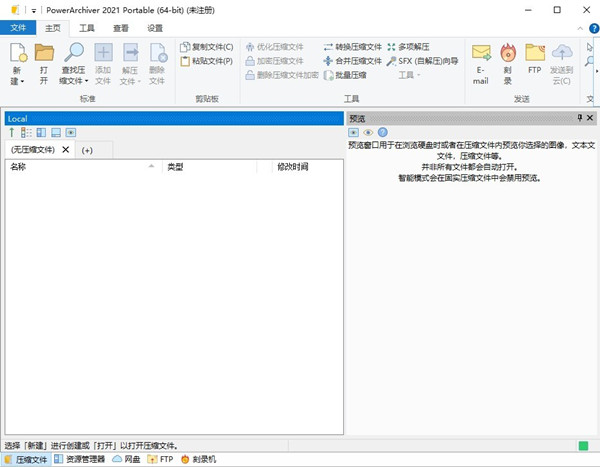The image size is (600, 467).
Task: Expand the 查找压缩文件 dropdown arrow
Action: [86, 81]
